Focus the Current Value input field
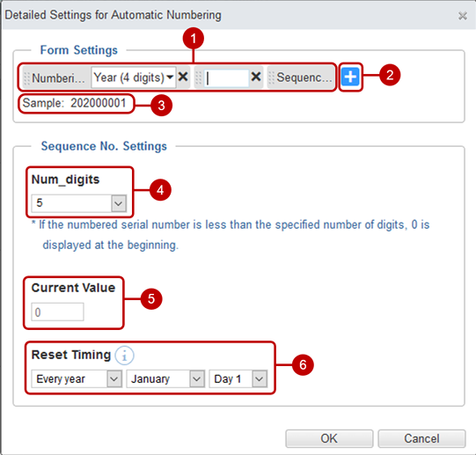Screen dimensions: 476x455 (x=57, y=312)
